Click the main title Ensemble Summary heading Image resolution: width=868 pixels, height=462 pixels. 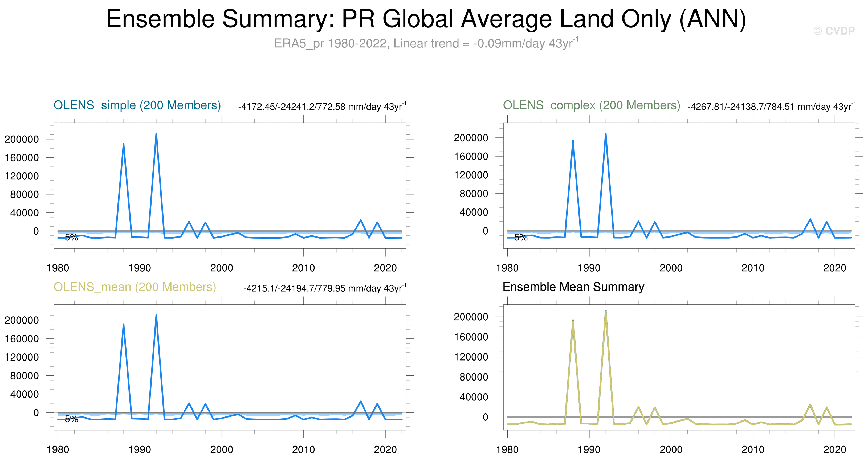pyautogui.click(x=426, y=19)
